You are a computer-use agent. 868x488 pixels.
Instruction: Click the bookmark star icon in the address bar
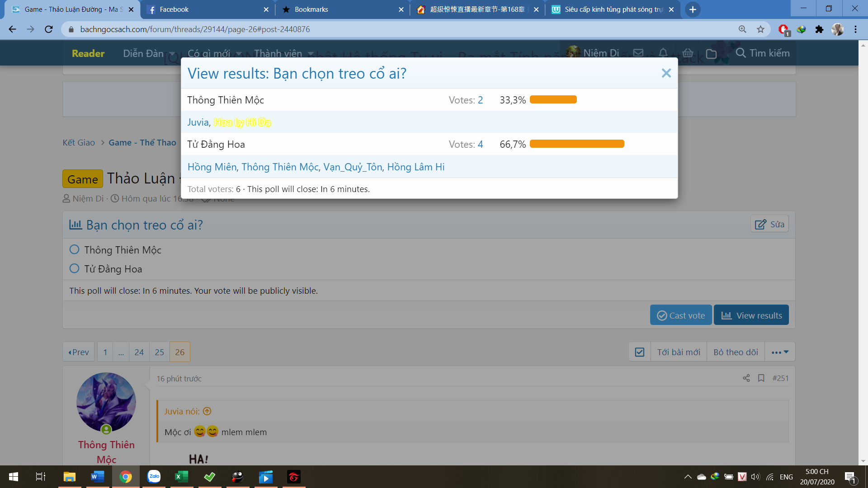[761, 29]
